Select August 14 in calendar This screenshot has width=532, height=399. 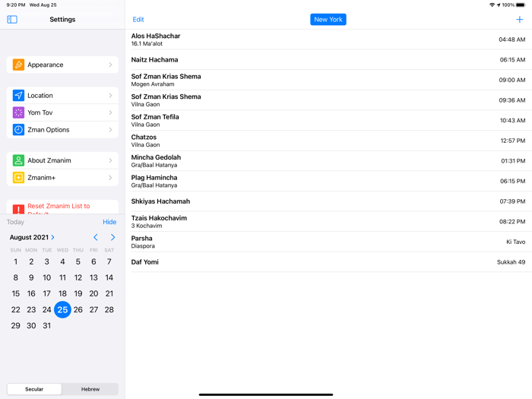click(x=109, y=277)
